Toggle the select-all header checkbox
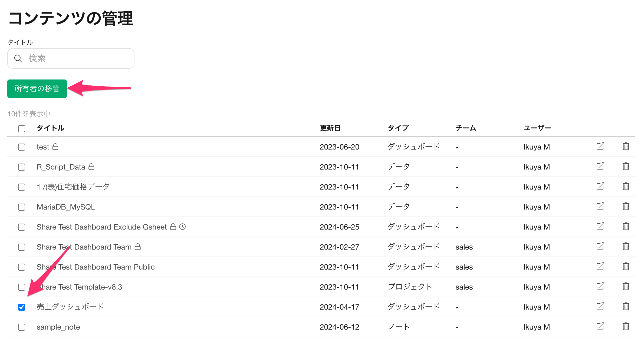The width and height of the screenshot is (644, 345). point(22,128)
